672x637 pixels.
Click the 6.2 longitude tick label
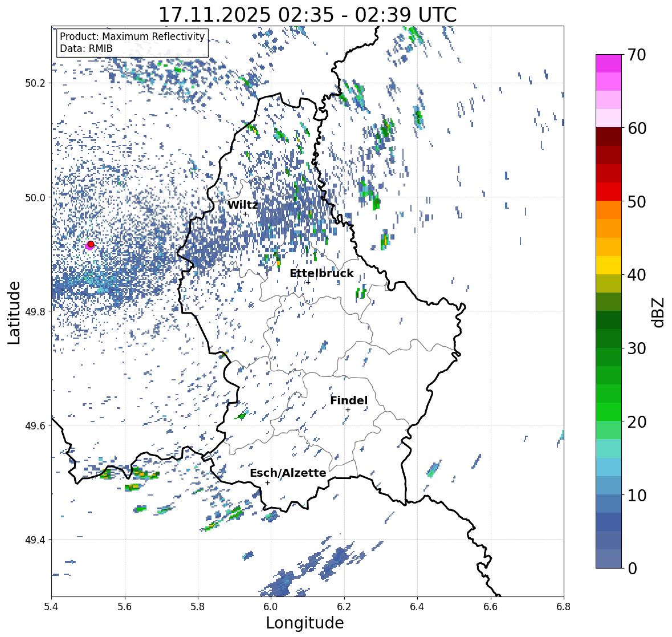(344, 606)
